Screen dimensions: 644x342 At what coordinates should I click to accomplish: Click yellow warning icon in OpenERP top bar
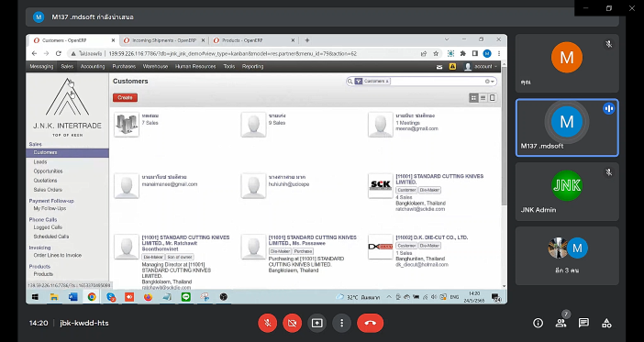452,67
